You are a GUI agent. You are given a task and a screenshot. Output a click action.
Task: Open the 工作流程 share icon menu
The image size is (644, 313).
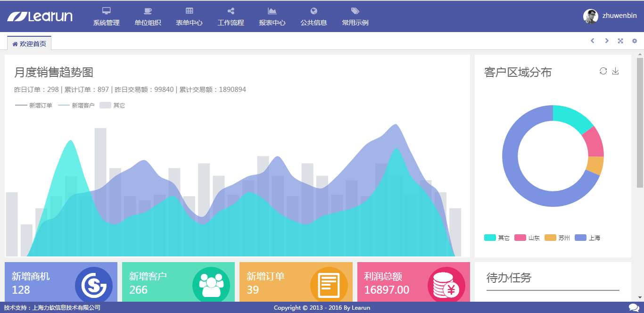231,16
